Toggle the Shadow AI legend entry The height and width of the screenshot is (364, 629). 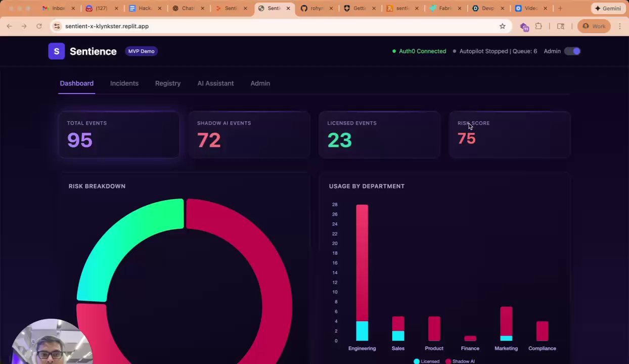tap(460, 361)
